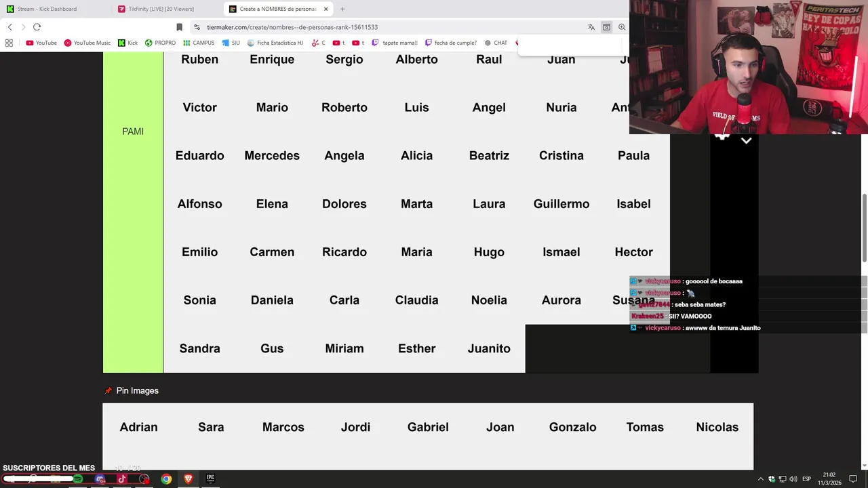Show hidden system tray icons
Image resolution: width=868 pixels, height=488 pixels.
click(x=760, y=479)
